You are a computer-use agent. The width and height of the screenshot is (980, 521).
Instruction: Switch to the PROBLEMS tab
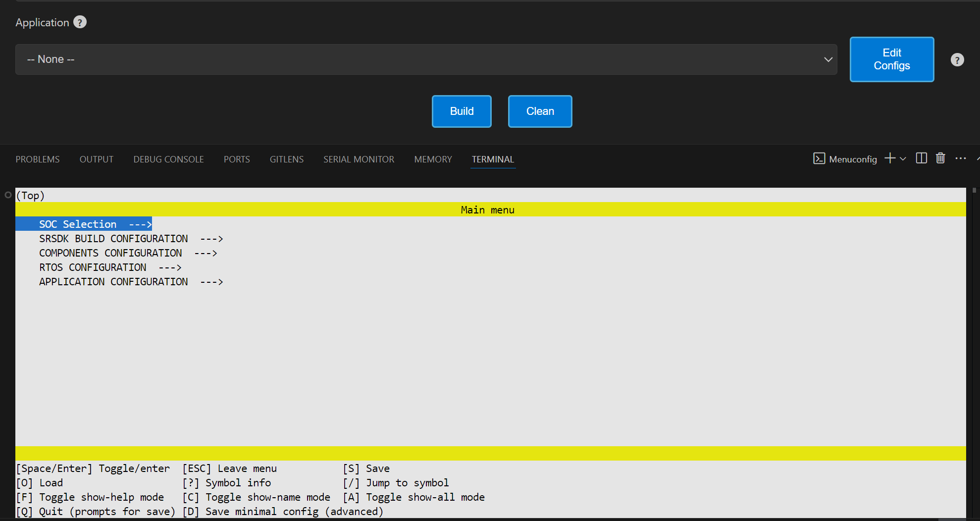pos(38,159)
